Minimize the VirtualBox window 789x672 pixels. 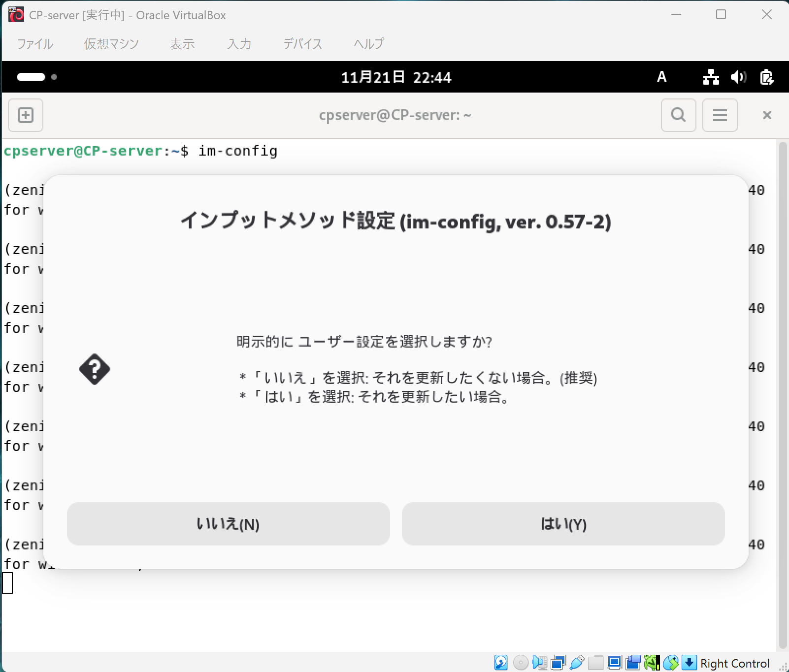pos(676,15)
